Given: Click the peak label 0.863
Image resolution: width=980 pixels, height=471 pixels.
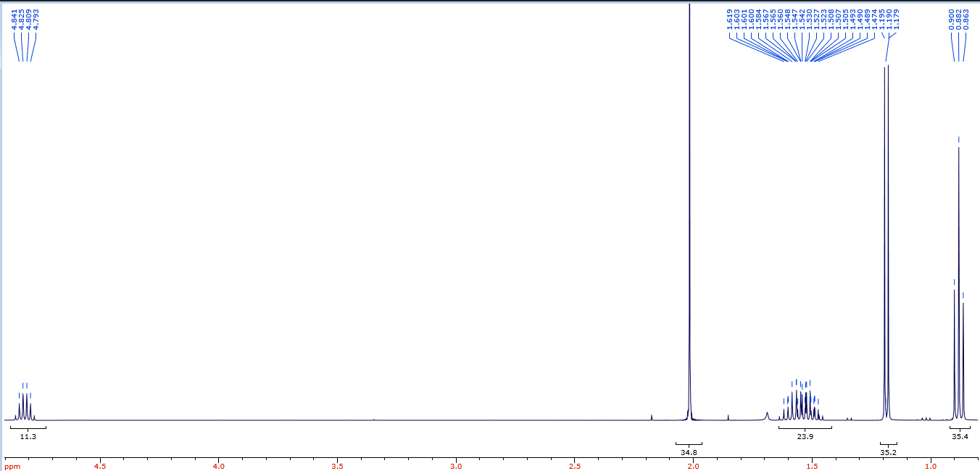Looking at the screenshot, I should tap(967, 20).
